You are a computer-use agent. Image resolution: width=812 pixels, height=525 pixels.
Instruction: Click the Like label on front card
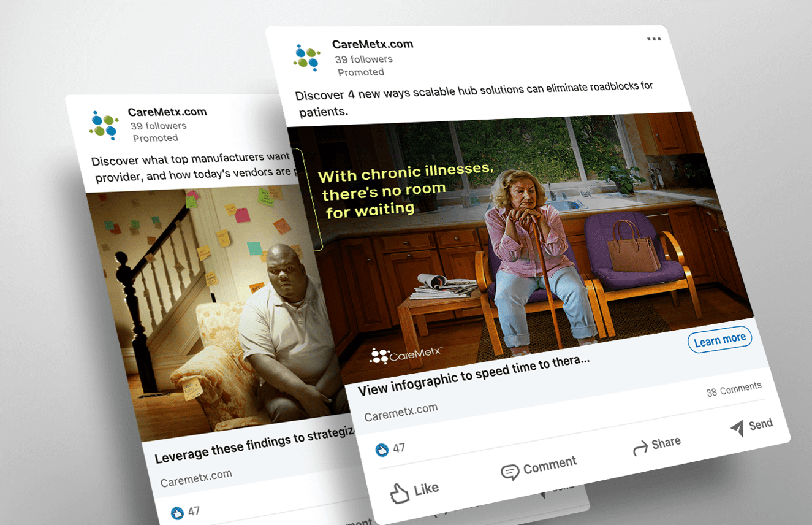tap(426, 489)
